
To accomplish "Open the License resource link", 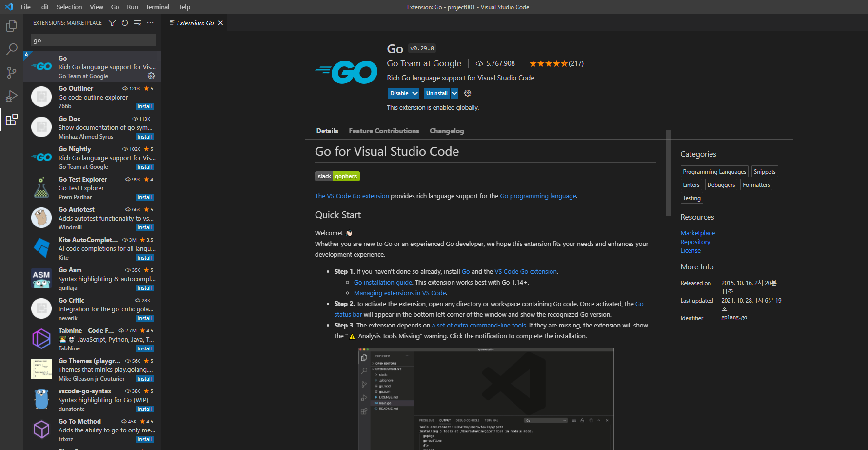I will coord(690,251).
